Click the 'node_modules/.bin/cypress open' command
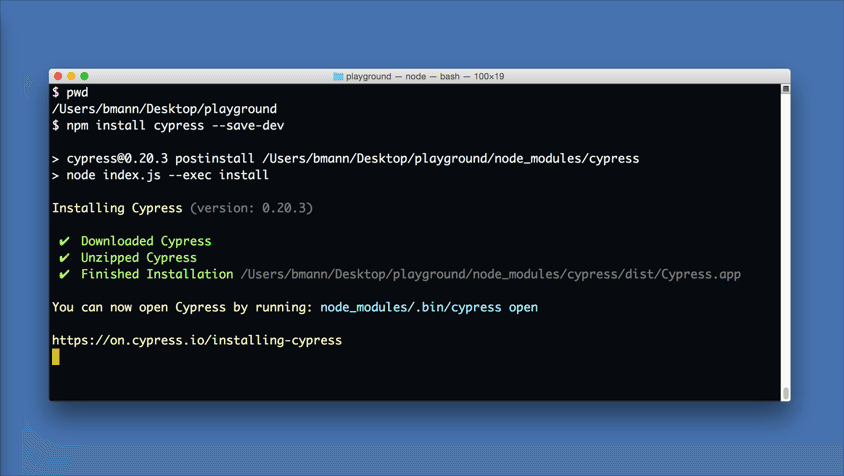Screen dimensions: 844x476 coord(429,307)
